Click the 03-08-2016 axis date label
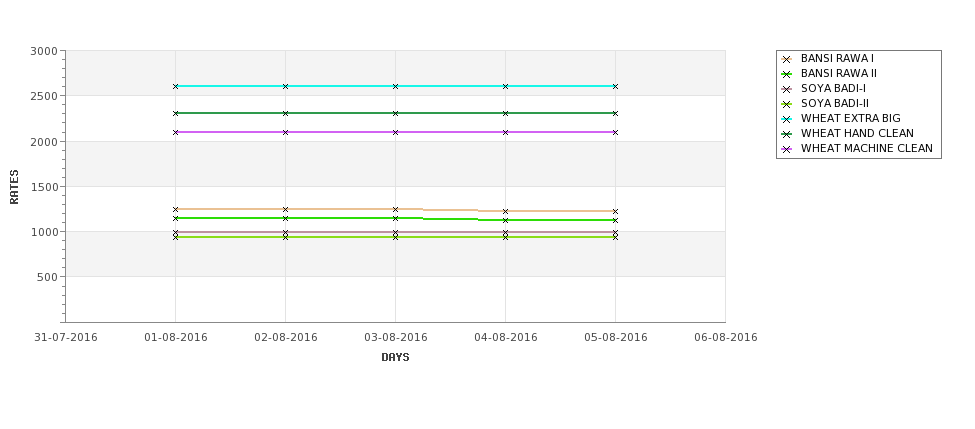The image size is (975, 429). point(395,338)
